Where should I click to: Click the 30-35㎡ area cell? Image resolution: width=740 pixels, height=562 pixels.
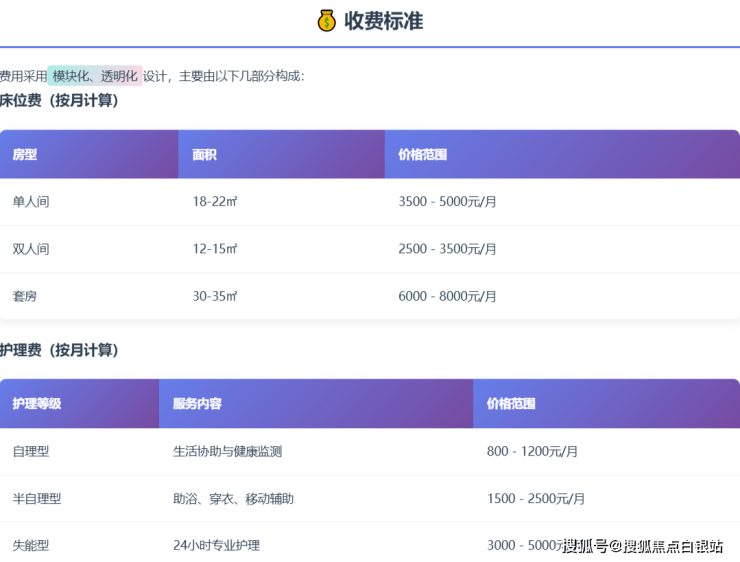214,296
